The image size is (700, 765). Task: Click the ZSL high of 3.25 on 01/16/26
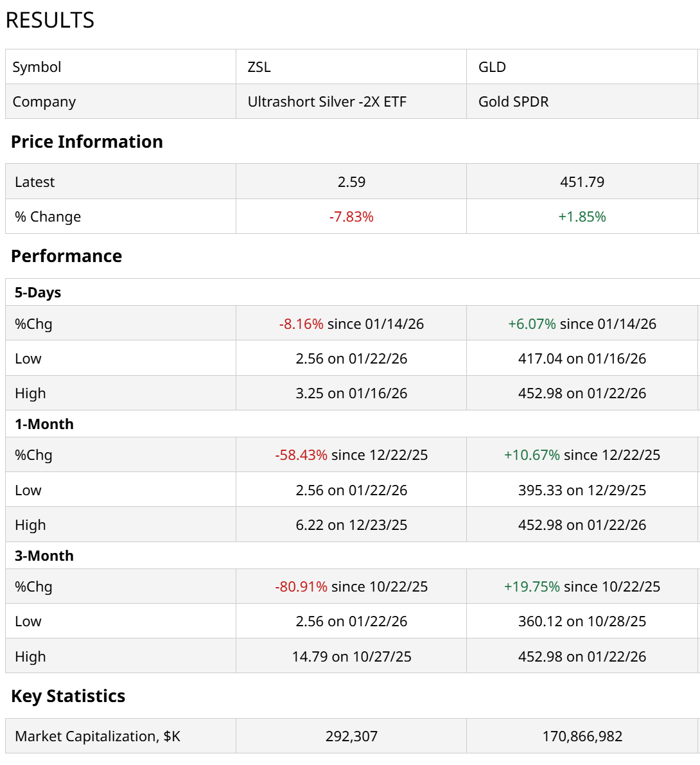point(351,393)
